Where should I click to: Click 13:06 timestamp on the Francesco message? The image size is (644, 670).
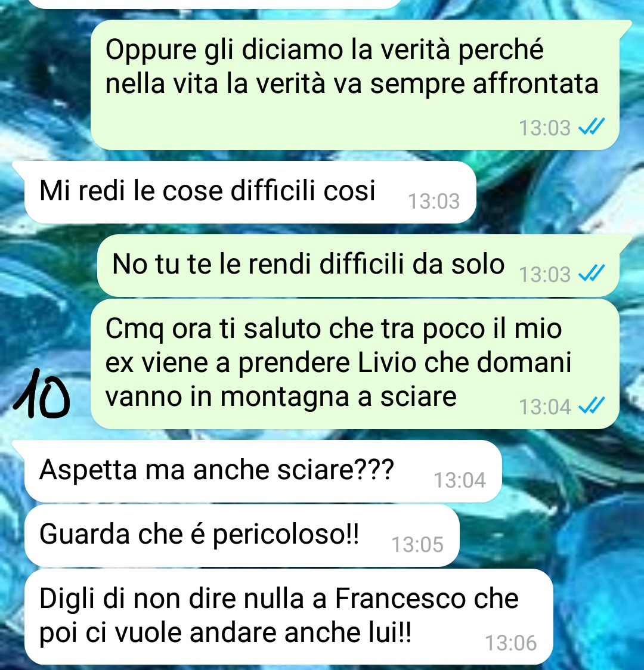(x=511, y=643)
